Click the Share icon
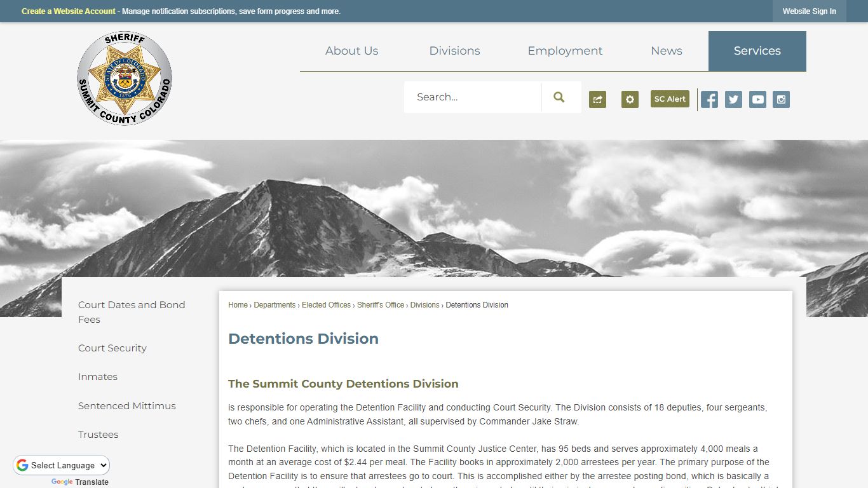The image size is (868, 488). [597, 99]
